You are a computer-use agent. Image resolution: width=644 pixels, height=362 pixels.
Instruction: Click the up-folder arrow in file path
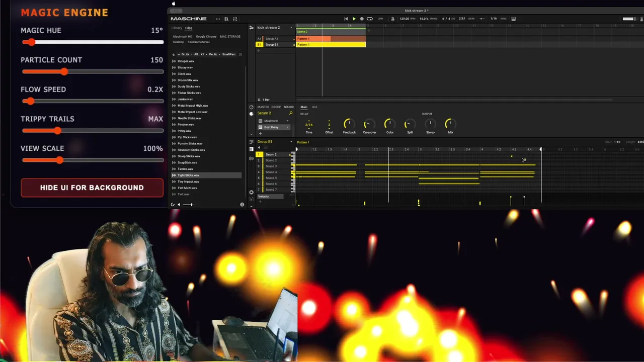[x=174, y=54]
